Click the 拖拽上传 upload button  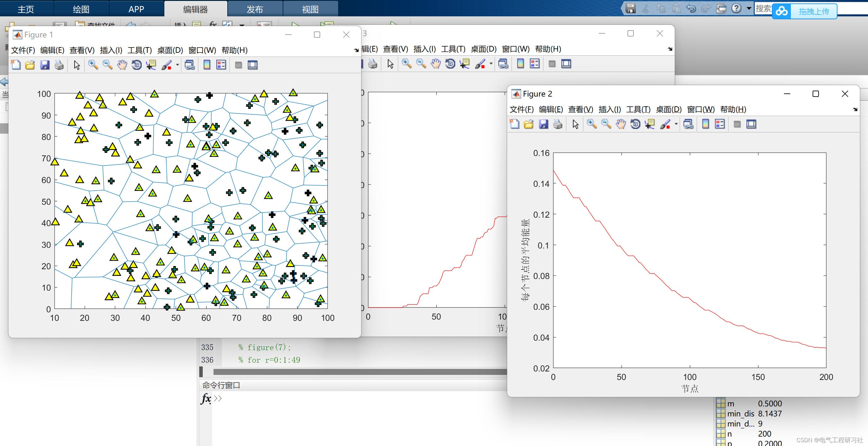[814, 11]
